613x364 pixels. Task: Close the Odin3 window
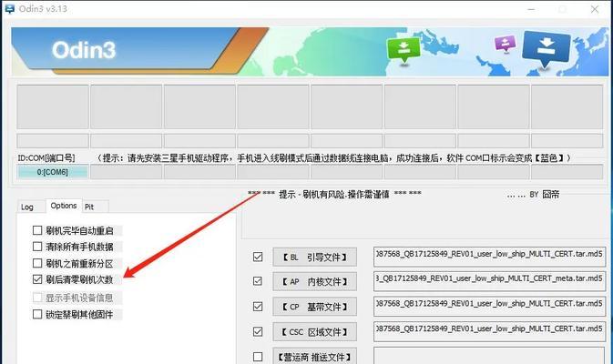click(595, 9)
